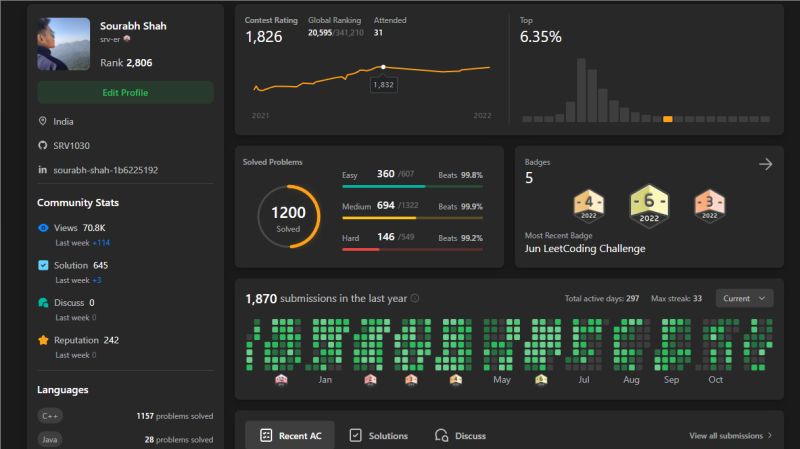
Task: Click the 1157 problems solved text
Action: point(174,416)
